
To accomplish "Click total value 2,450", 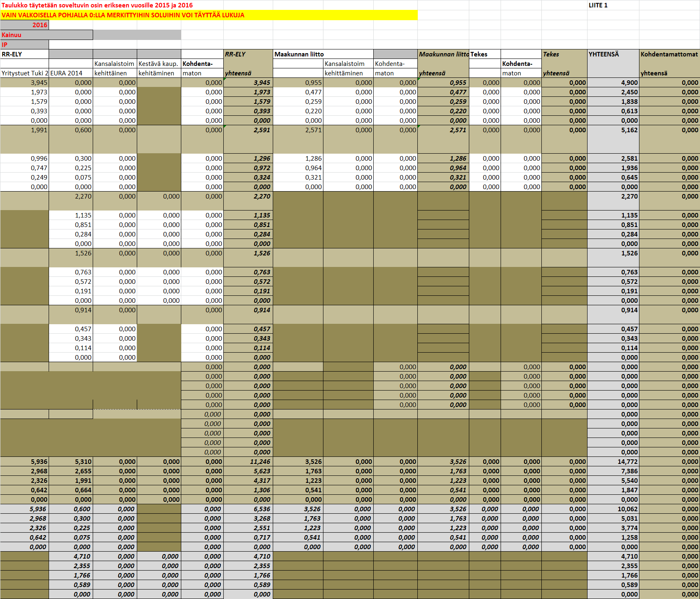I will coord(613,92).
